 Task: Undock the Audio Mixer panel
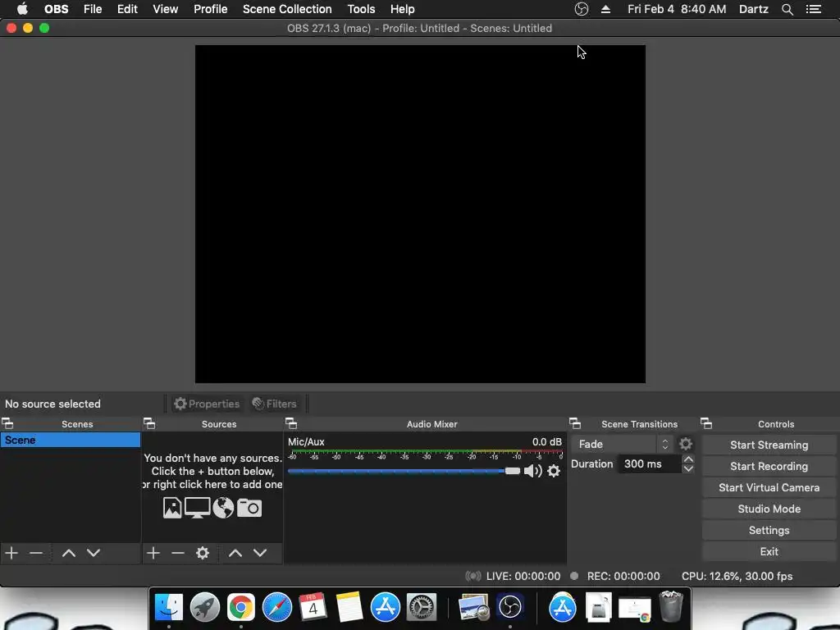tap(291, 424)
